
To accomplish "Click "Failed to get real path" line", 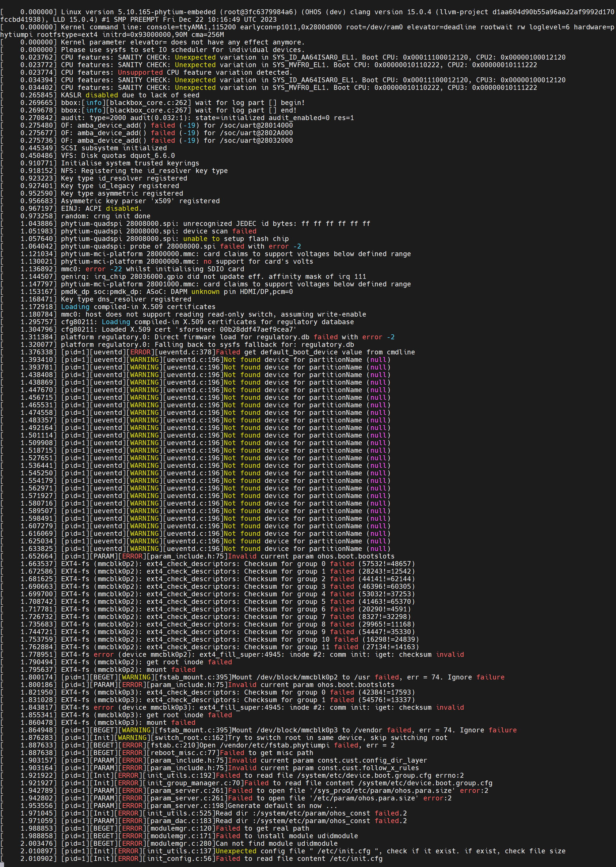I will pos(155,829).
